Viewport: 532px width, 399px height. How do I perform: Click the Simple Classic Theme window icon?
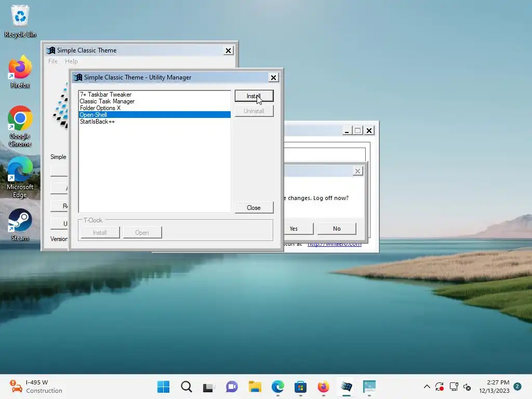coord(51,50)
